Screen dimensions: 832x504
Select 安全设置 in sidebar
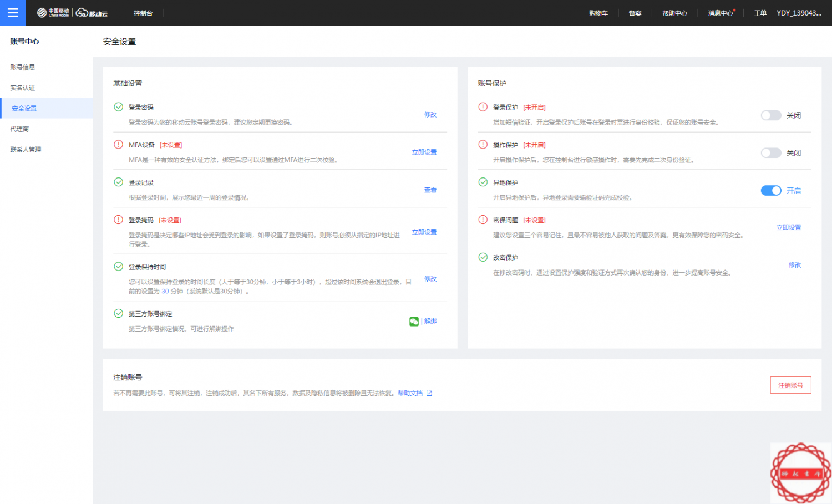(46, 108)
